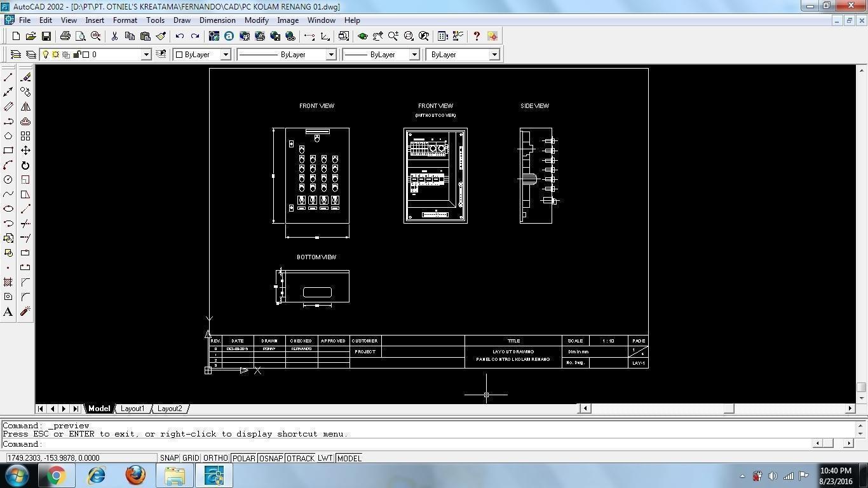Expand the Linetype ByLayer dropdown
This screenshot has height=488, width=868.
331,55
